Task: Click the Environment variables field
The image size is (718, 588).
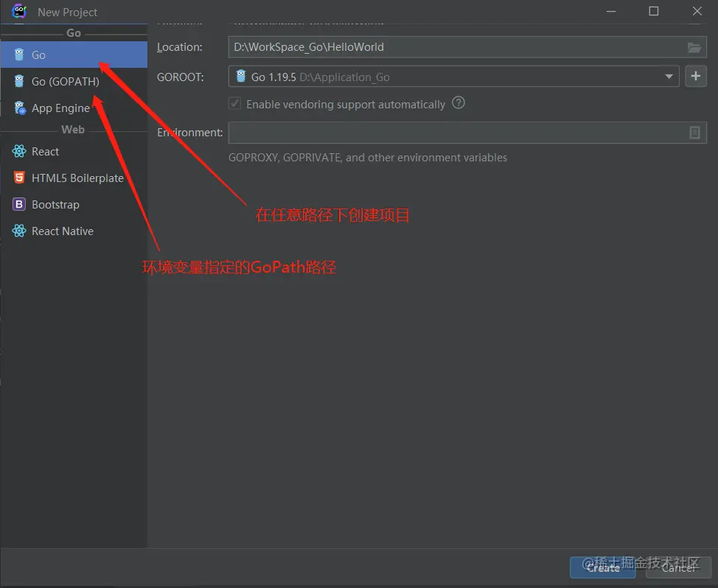Action: (467, 133)
